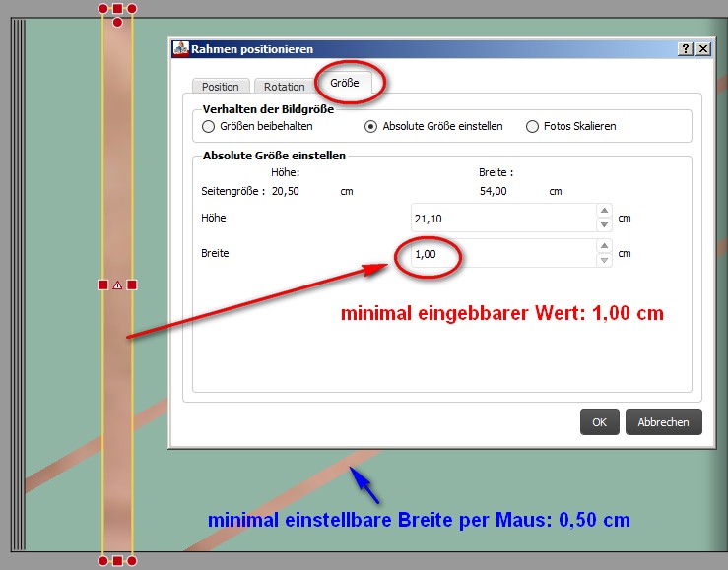This screenshot has width=728, height=570.
Task: Click the top-left round corner handle
Action: [x=103, y=8]
